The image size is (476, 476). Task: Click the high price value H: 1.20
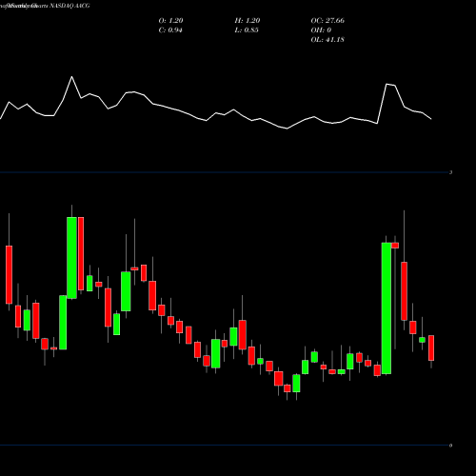[248, 21]
